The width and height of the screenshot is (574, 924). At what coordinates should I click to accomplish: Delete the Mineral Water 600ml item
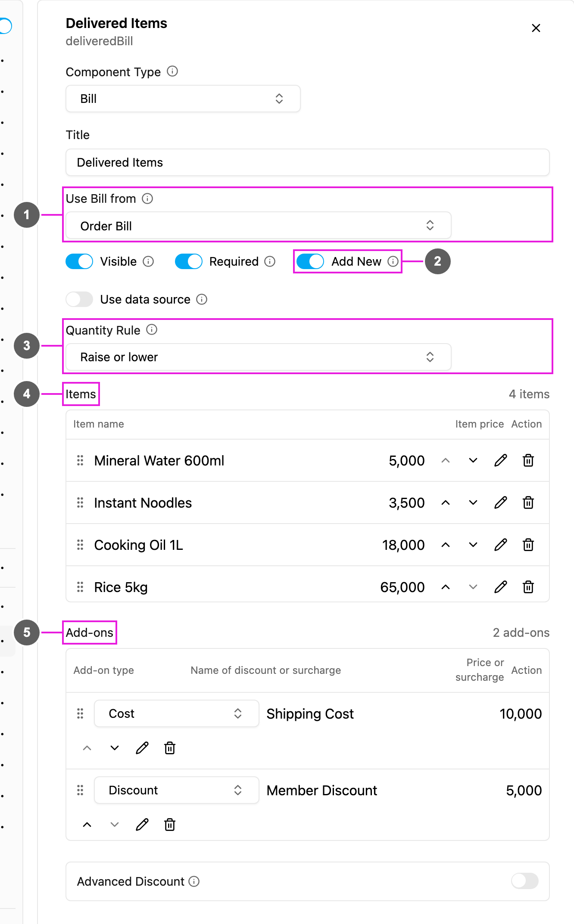(528, 460)
